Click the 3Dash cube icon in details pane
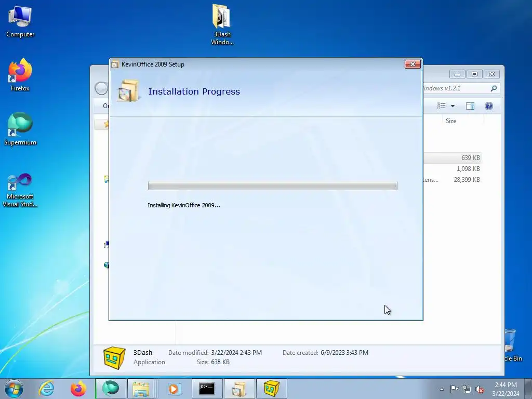The width and height of the screenshot is (532, 399). (114, 357)
